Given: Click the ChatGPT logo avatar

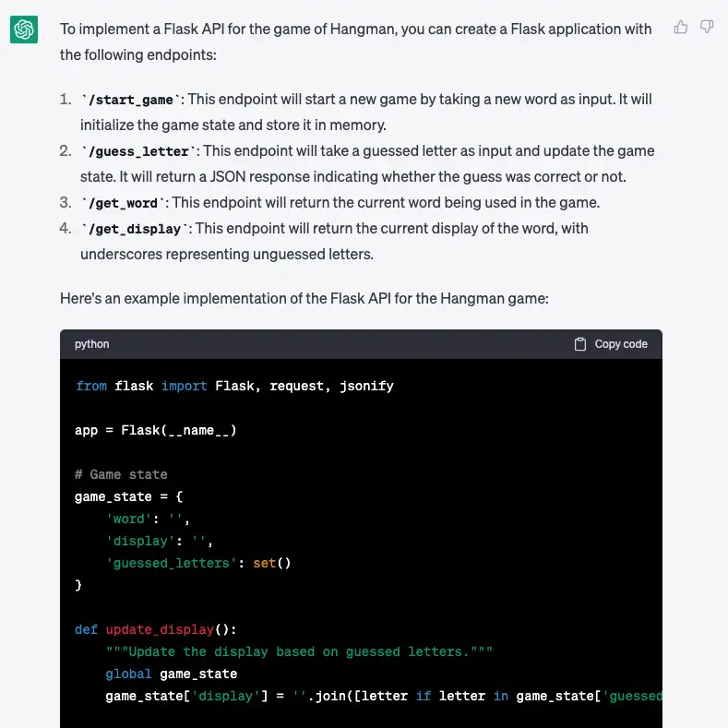Looking at the screenshot, I should click(24, 30).
